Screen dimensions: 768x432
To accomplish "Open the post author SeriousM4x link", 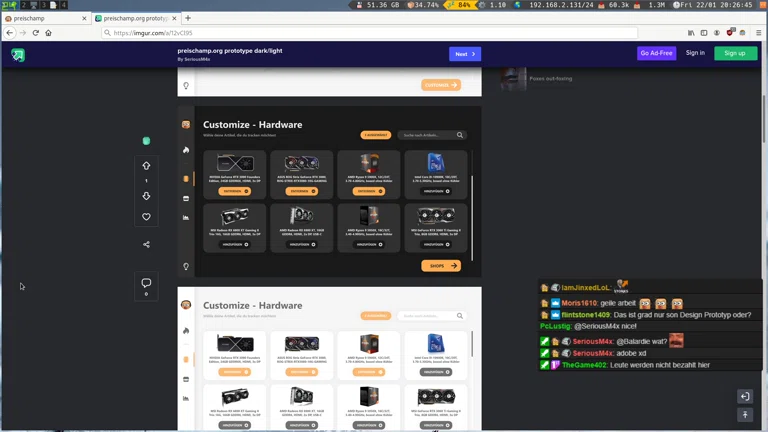I will click(x=198, y=59).
